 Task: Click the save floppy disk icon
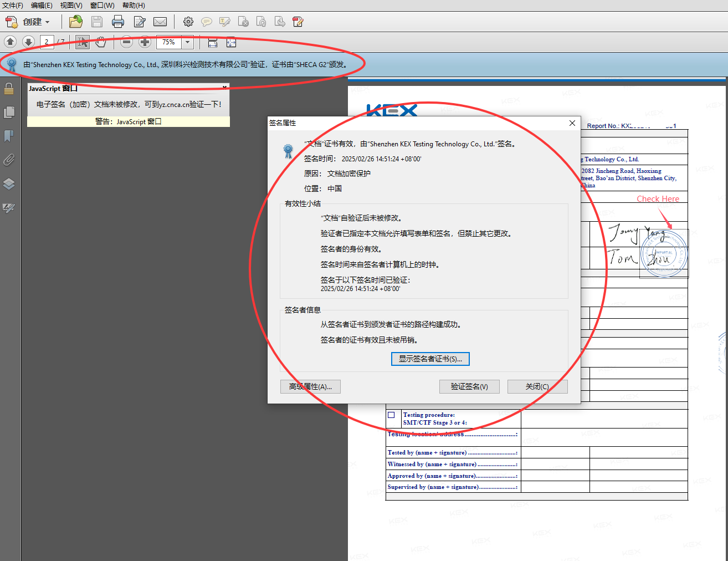[97, 22]
